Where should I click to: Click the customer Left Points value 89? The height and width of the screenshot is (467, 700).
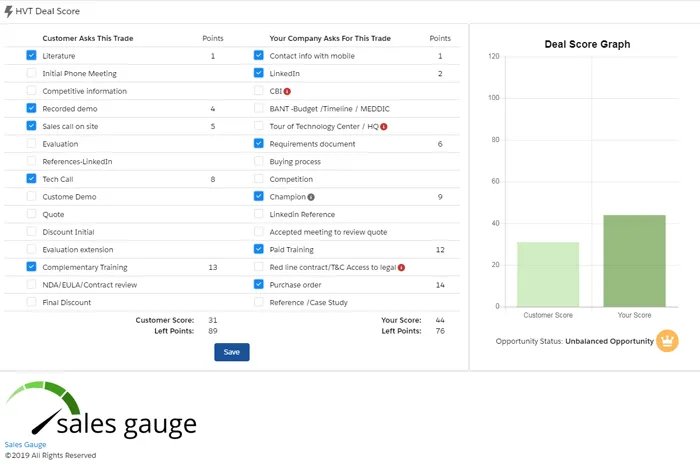tap(213, 331)
